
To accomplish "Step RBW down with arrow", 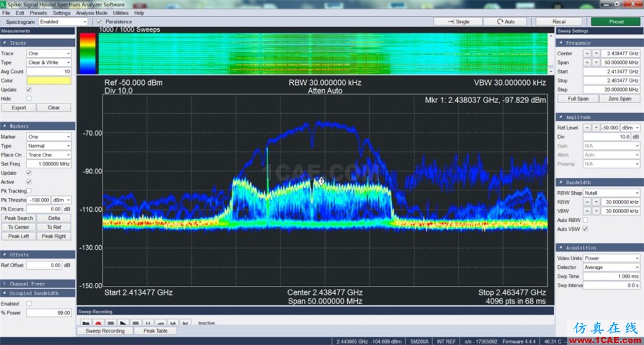I will 596,202.
